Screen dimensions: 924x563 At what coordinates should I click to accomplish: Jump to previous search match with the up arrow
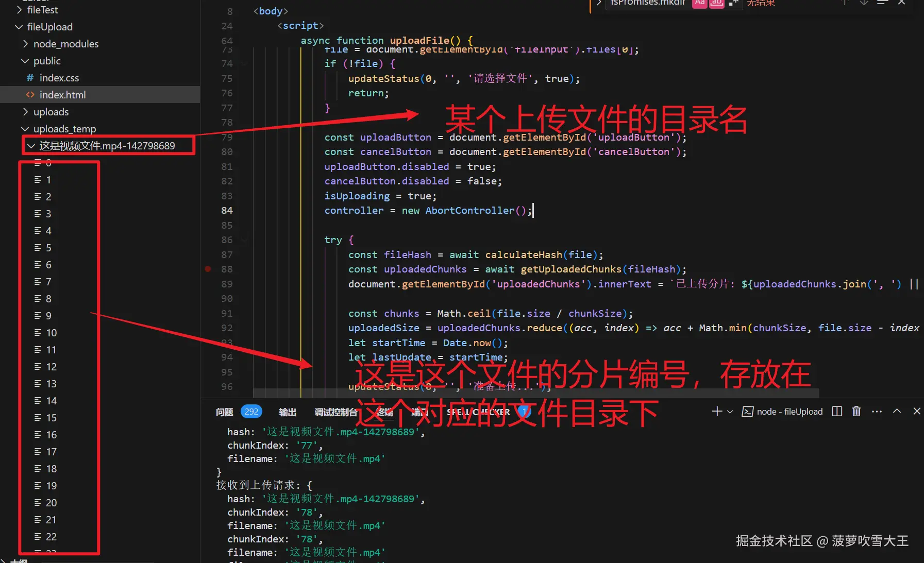coord(844,3)
